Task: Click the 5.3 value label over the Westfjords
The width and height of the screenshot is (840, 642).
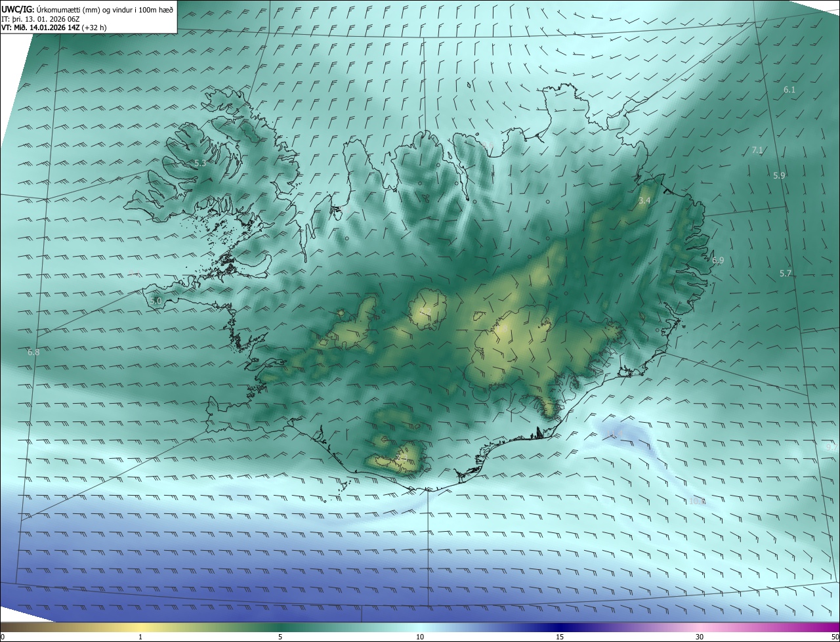Action: tap(200, 163)
